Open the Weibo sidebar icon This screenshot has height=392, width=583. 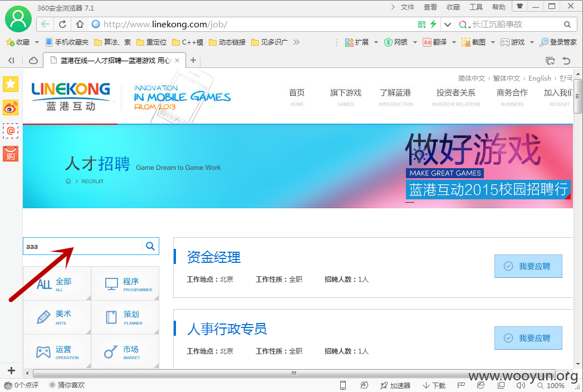(11, 107)
